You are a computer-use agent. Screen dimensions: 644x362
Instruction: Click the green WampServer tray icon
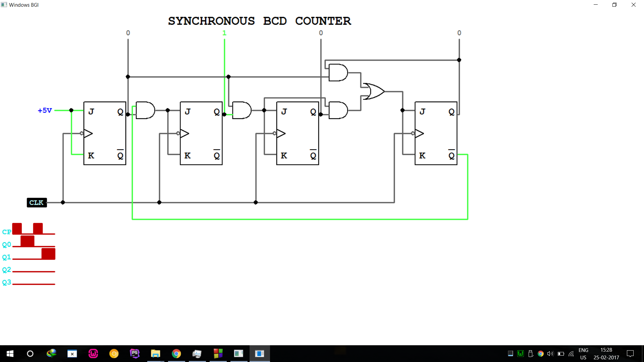pos(521,354)
